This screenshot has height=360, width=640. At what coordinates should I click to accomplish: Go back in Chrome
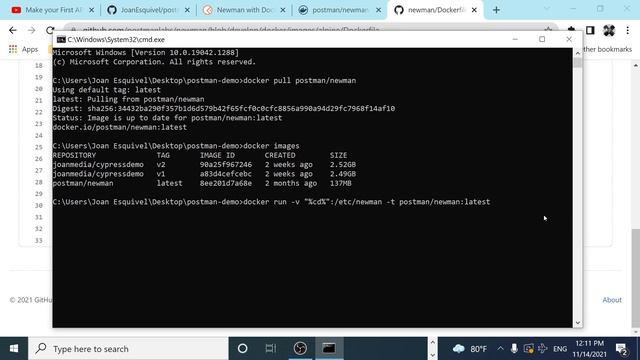tap(13, 30)
